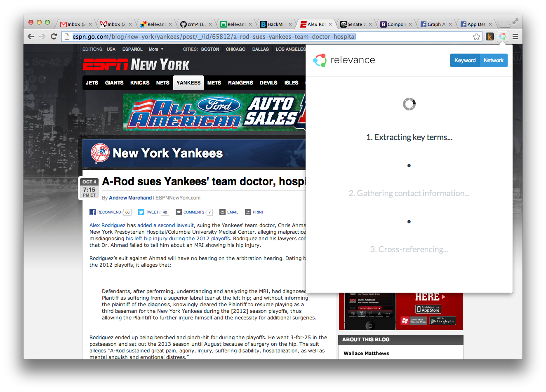
Task: Bookmark this page with the star icon
Action: tap(476, 37)
